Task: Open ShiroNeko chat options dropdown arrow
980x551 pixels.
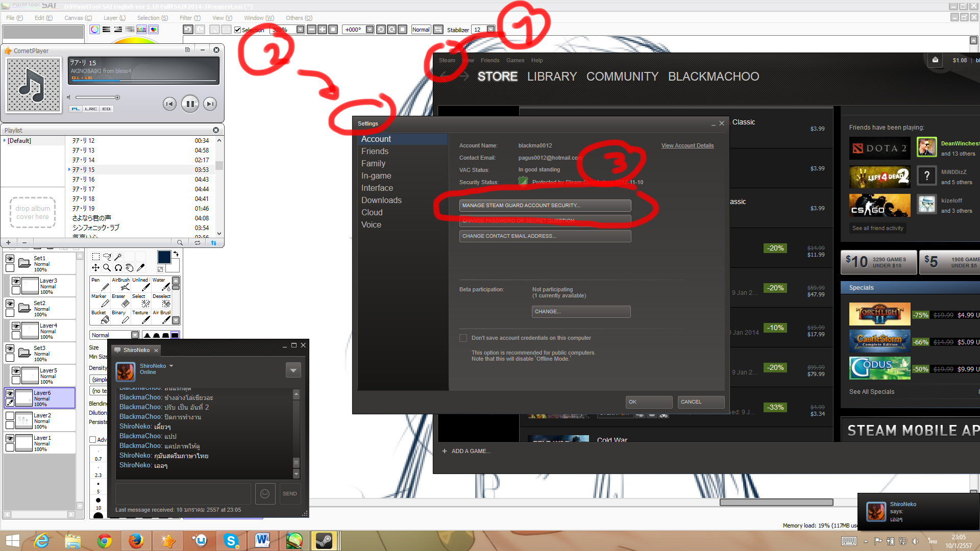Action: (293, 370)
